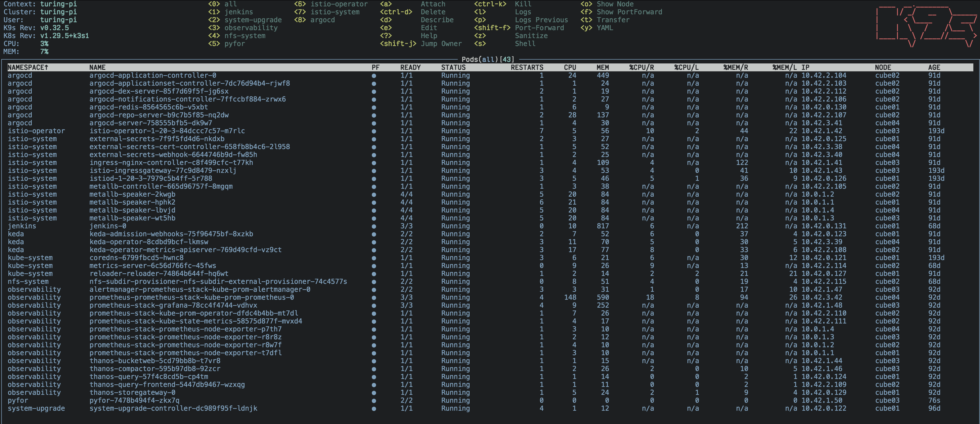The width and height of the screenshot is (980, 424).
Task: Select the ingress-nginx-controller-c8f499cfc-t77kh row
Action: click(x=490, y=163)
